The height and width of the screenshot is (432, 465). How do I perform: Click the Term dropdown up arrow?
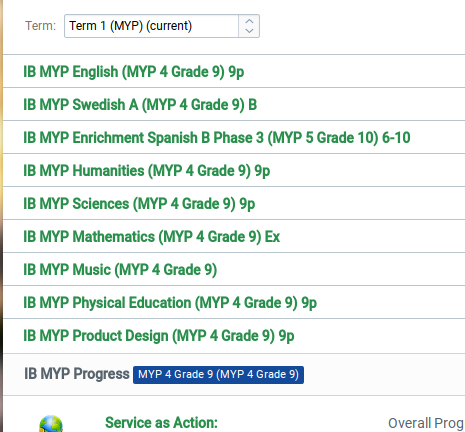pos(249,21)
